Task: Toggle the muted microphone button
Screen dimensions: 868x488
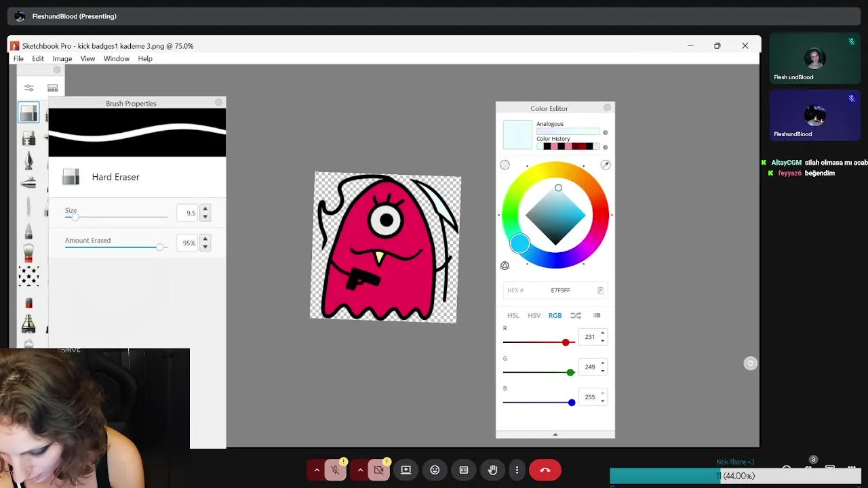Action: click(x=335, y=470)
